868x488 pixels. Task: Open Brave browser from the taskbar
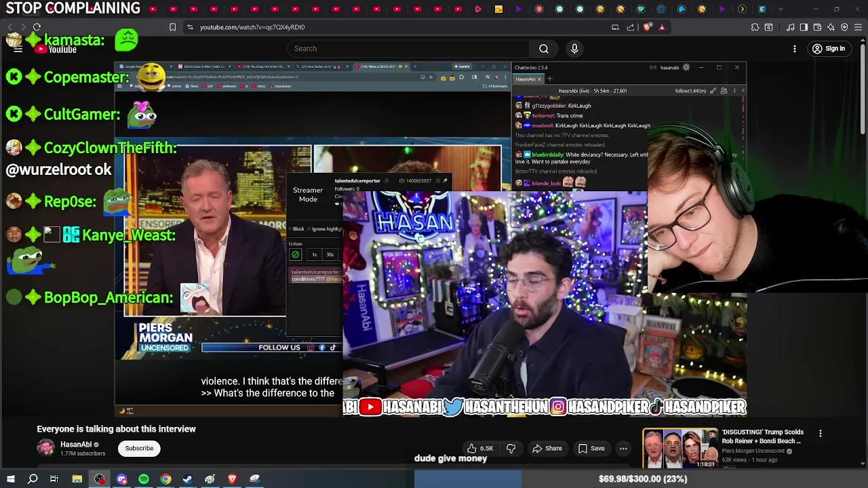click(x=232, y=479)
